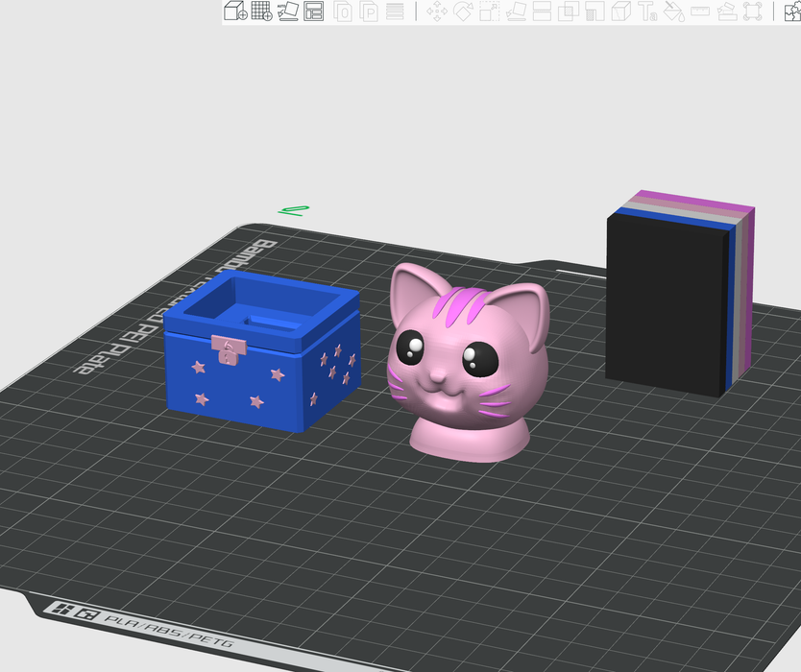Select the Rotate tool
This screenshot has height=672, width=801.
click(463, 12)
